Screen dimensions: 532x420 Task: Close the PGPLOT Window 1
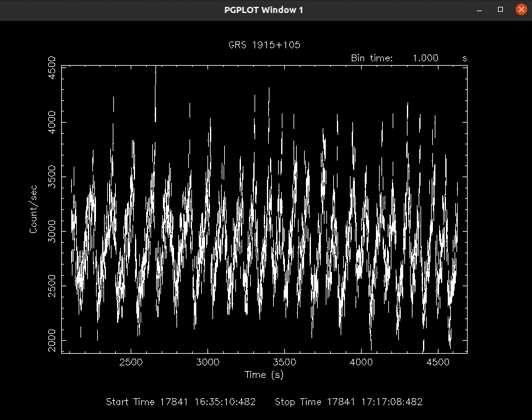521,9
